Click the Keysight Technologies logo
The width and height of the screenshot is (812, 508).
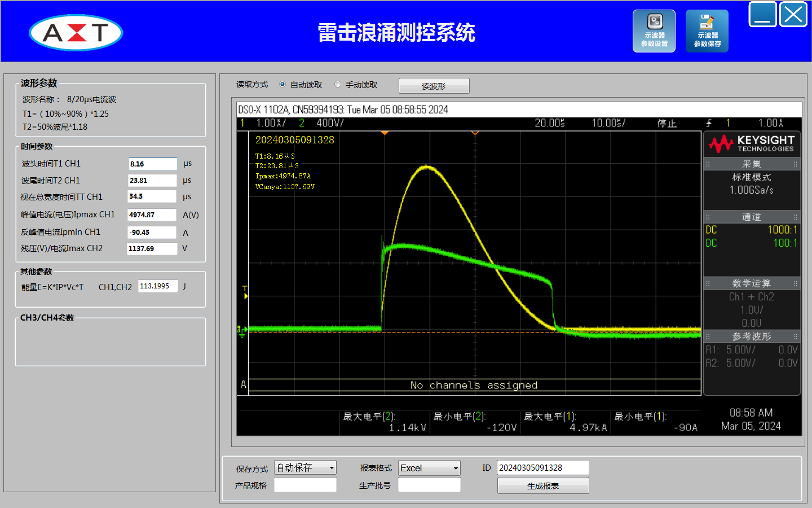pos(752,144)
